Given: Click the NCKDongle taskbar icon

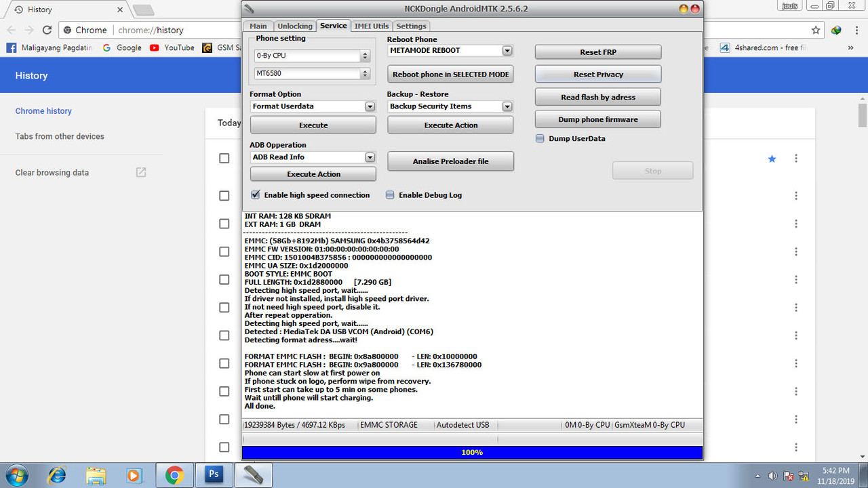Looking at the screenshot, I should [x=253, y=474].
